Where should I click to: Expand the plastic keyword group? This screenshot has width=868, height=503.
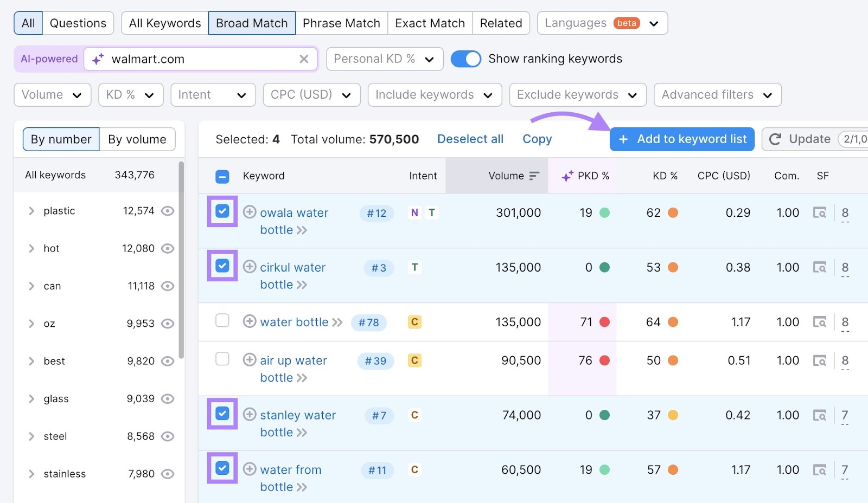click(x=31, y=211)
